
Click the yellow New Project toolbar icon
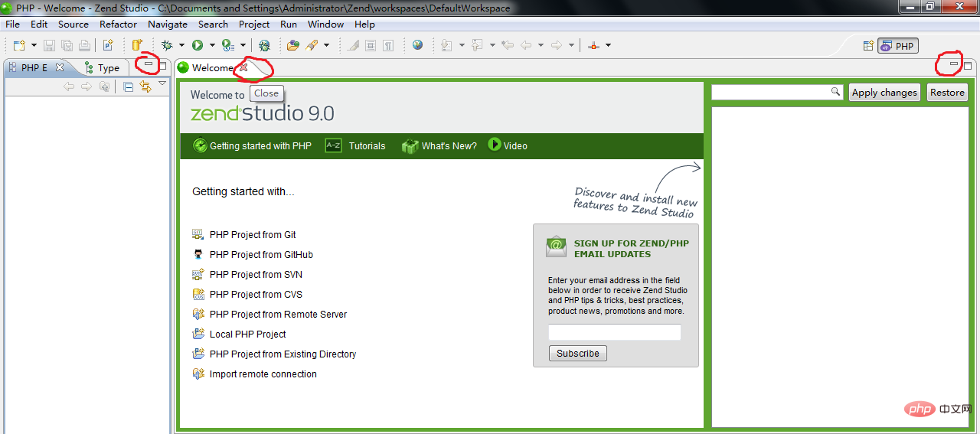click(137, 46)
